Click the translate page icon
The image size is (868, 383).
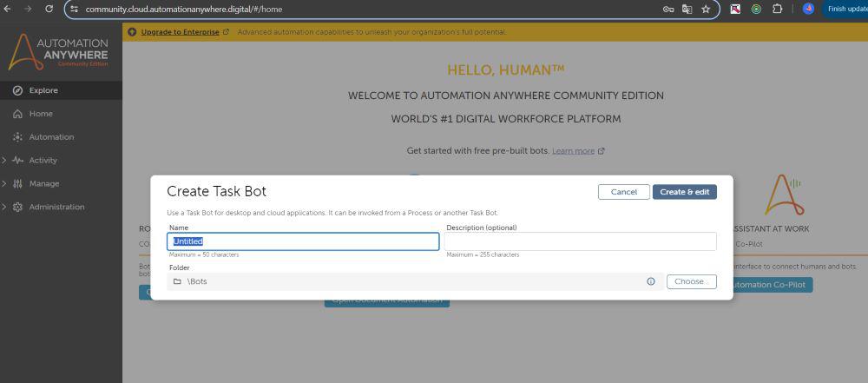[x=687, y=9]
